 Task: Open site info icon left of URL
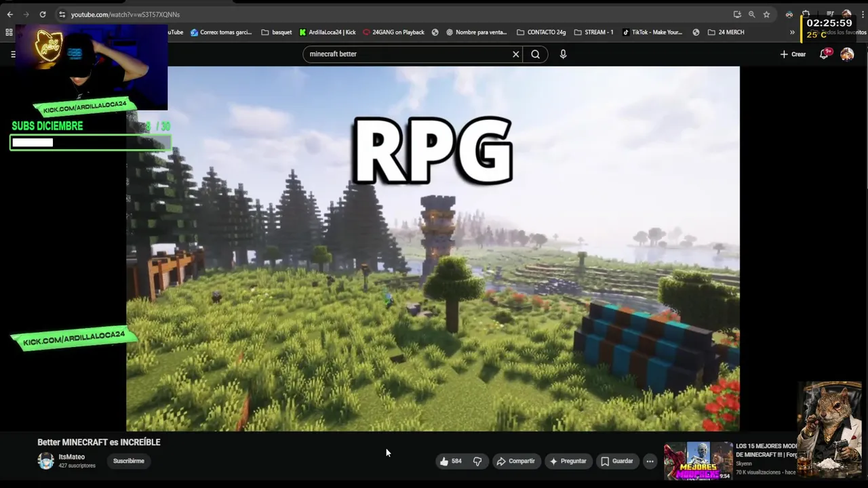click(62, 14)
